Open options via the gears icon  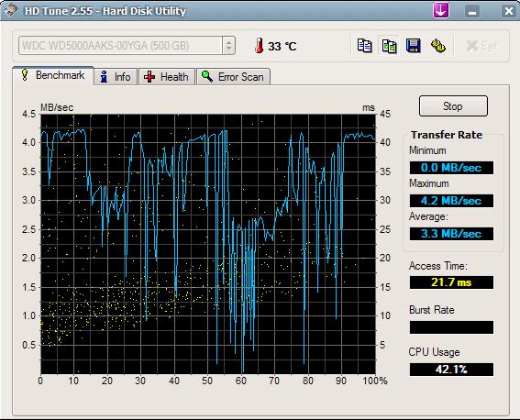click(x=438, y=46)
